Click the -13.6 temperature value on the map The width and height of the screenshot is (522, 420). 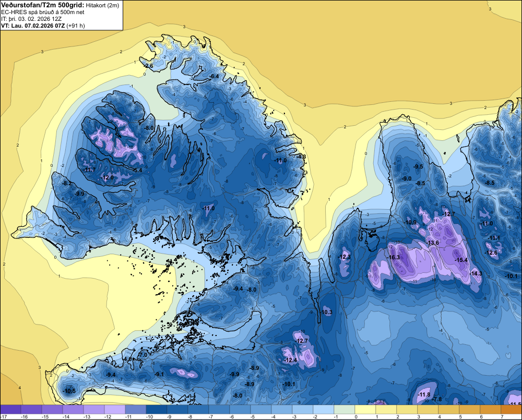pos(433,243)
